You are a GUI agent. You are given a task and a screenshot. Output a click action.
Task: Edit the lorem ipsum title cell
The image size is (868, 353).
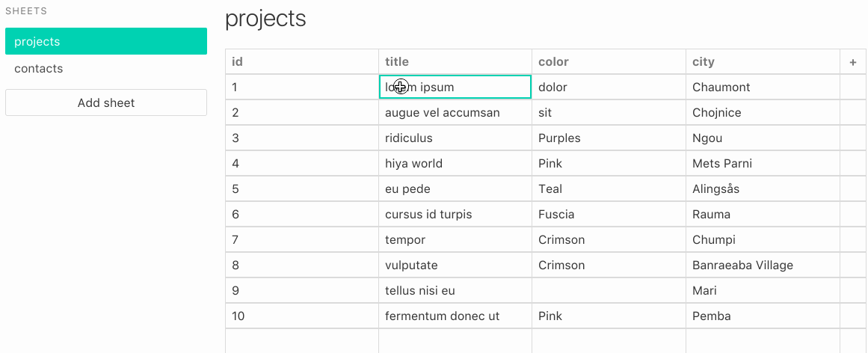(x=455, y=88)
